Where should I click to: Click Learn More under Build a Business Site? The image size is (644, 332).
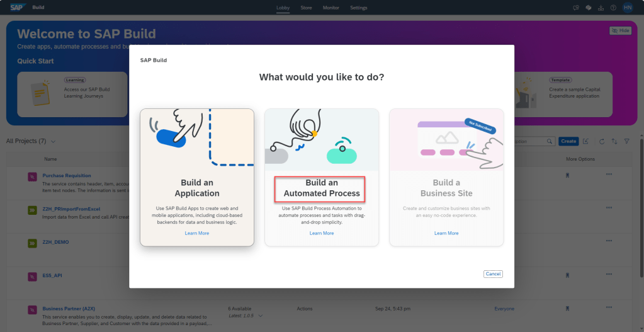point(446,233)
